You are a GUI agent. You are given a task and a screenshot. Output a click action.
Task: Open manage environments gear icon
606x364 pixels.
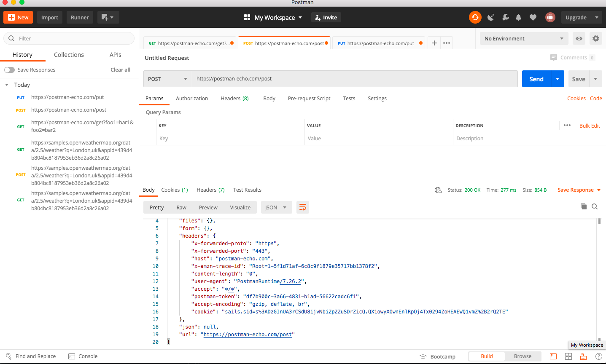click(596, 38)
